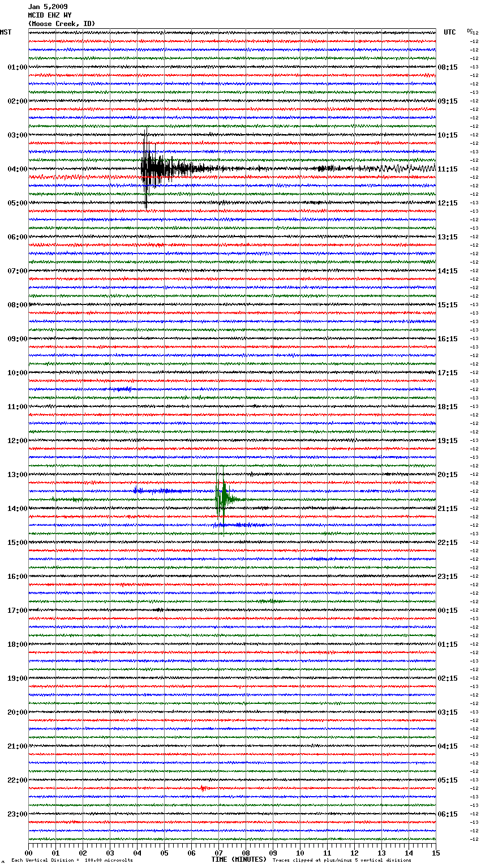Viewport: 481px width, 868px height.
Task: Select the 07:00 MST row label
Action: [x=18, y=271]
